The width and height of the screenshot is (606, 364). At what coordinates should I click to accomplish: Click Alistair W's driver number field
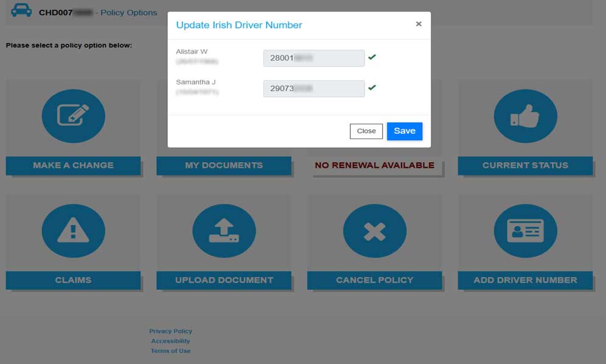tap(313, 58)
